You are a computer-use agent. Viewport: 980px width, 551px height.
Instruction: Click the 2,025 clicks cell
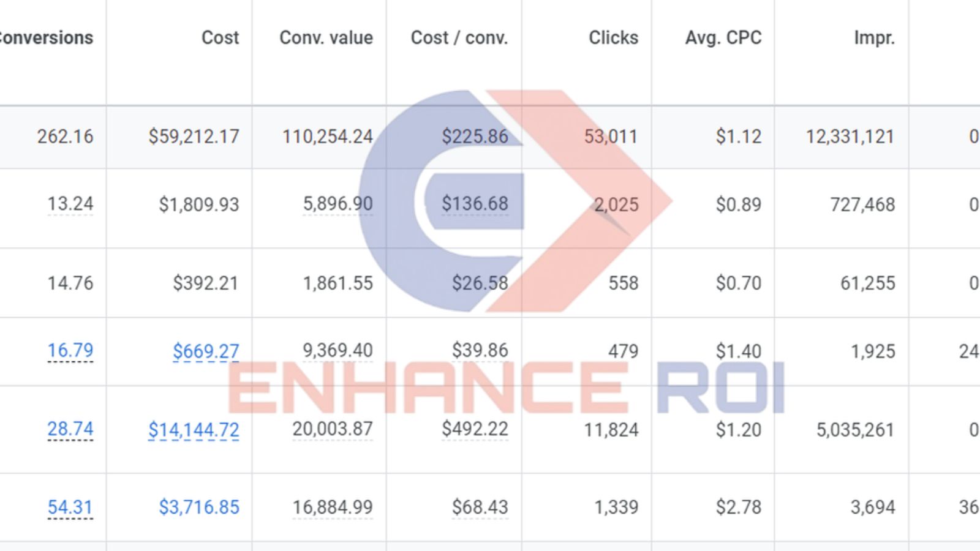(616, 204)
